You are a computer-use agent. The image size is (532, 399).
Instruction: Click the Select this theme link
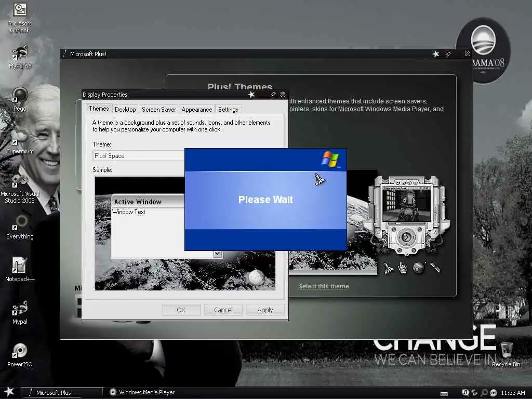(x=324, y=286)
